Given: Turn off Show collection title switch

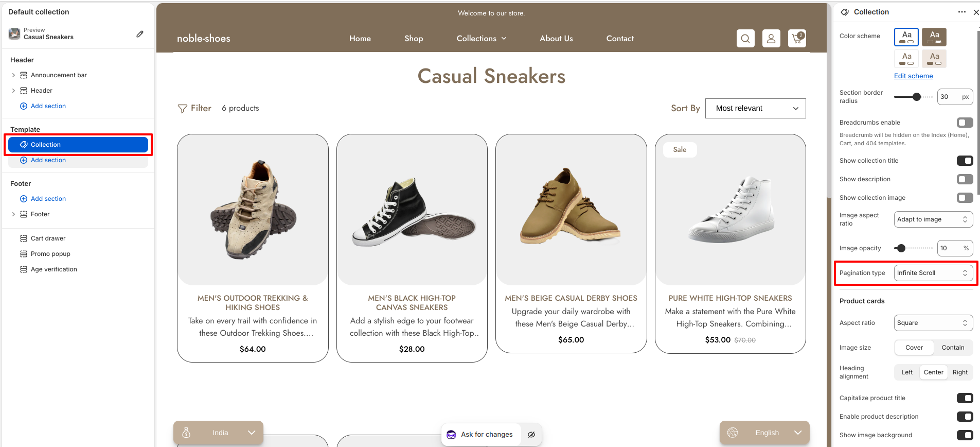Looking at the screenshot, I should [x=965, y=161].
